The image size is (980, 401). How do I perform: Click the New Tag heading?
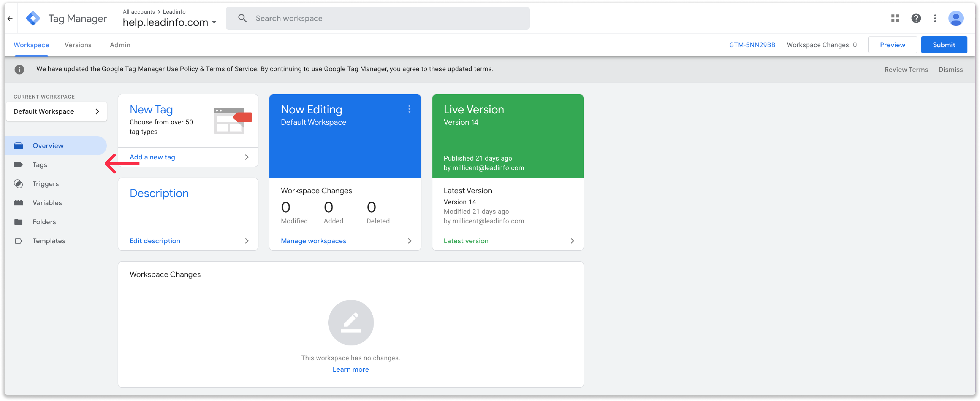[151, 110]
